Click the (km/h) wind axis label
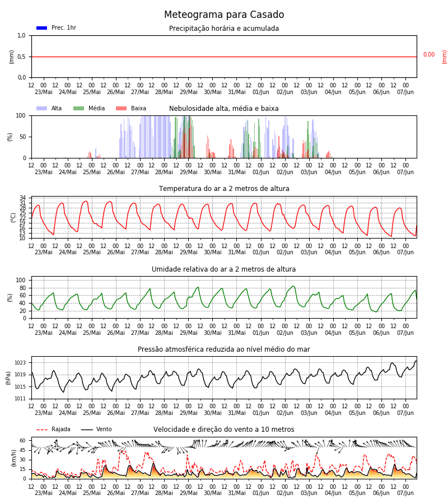The image size is (448, 504). [13, 458]
